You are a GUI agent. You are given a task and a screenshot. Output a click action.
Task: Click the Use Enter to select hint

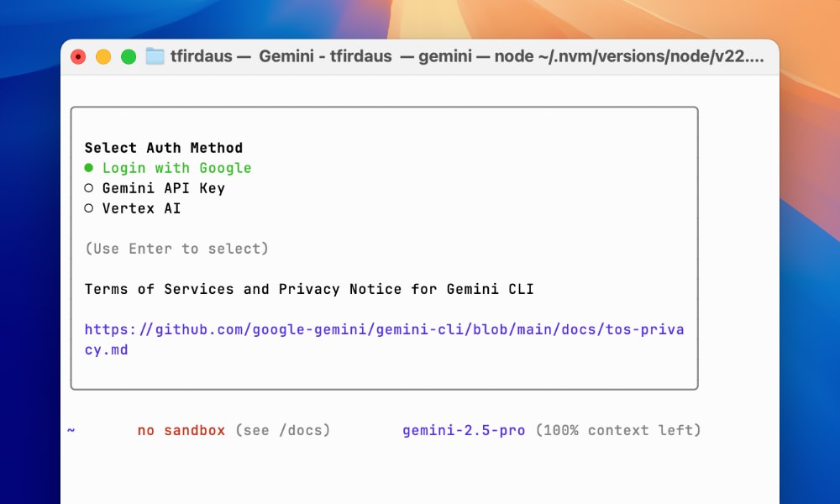click(175, 248)
